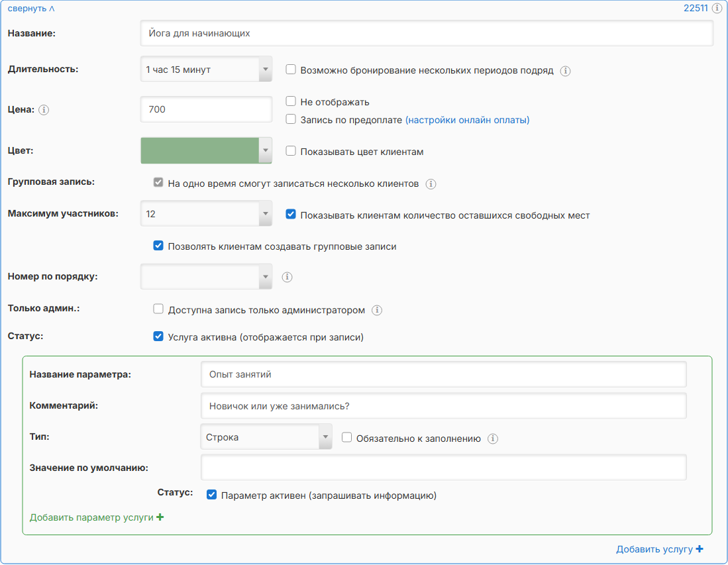The image size is (728, 565).
Task: Click the Цена field containing 700
Action: coord(206,109)
